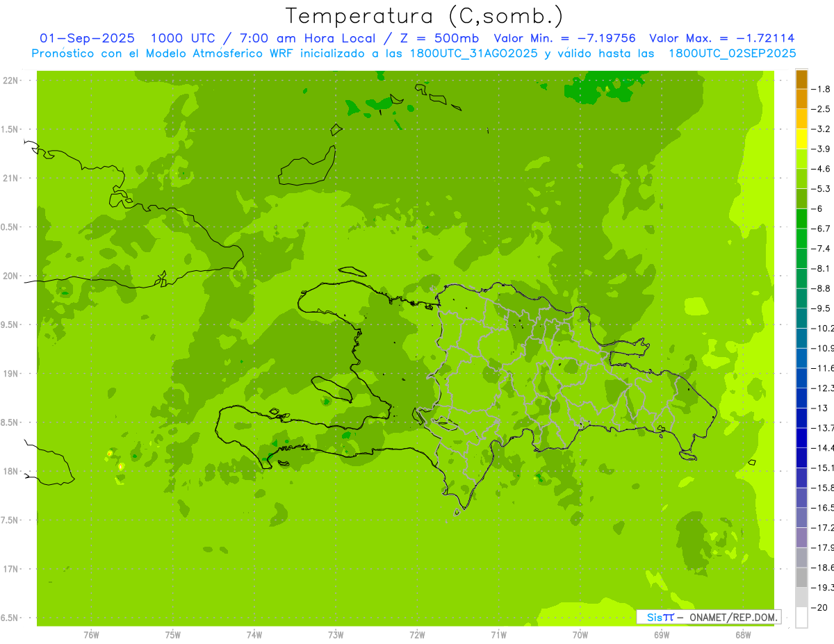
Task: Click the "75W" longitude label
Action: [x=172, y=635]
